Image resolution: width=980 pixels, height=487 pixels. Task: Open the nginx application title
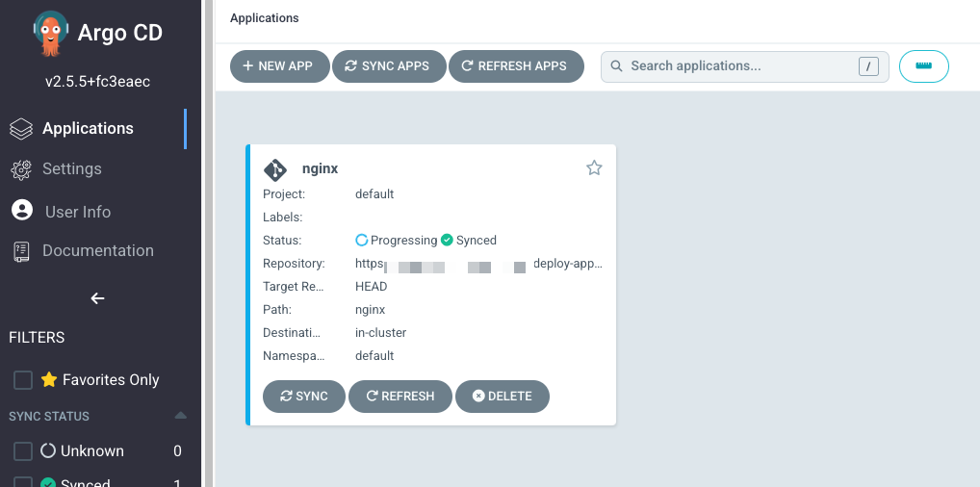320,168
